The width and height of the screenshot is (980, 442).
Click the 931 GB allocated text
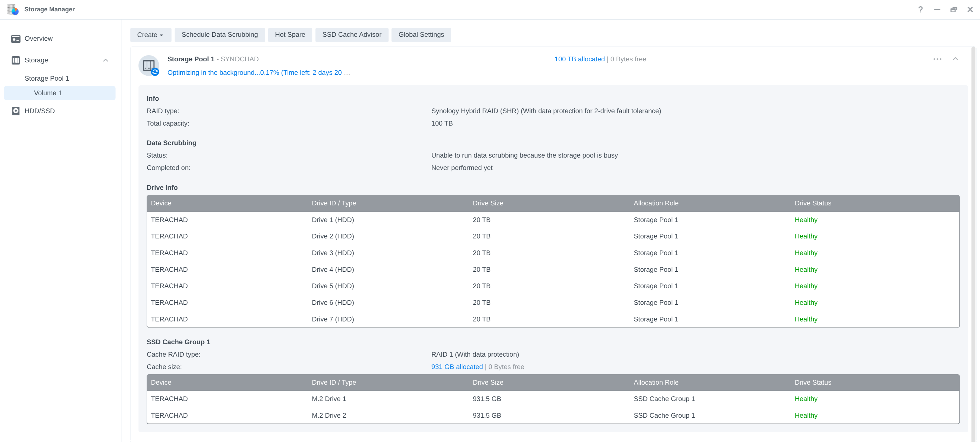[x=457, y=367]
